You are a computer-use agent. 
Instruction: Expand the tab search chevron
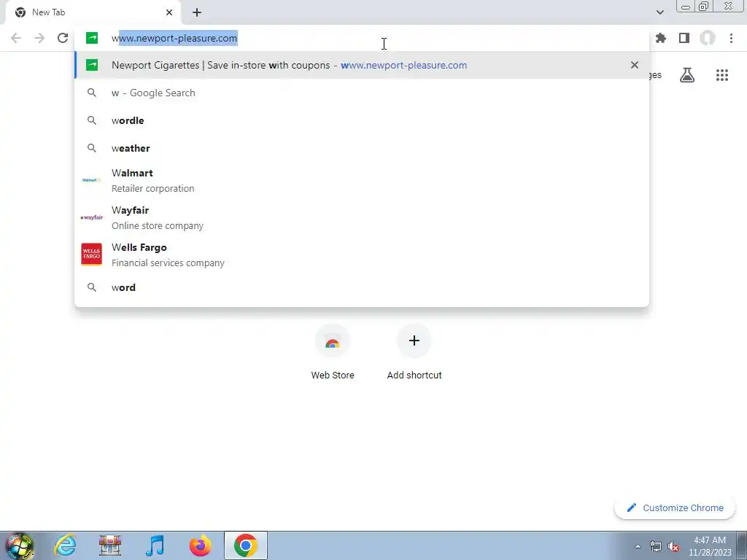click(659, 12)
